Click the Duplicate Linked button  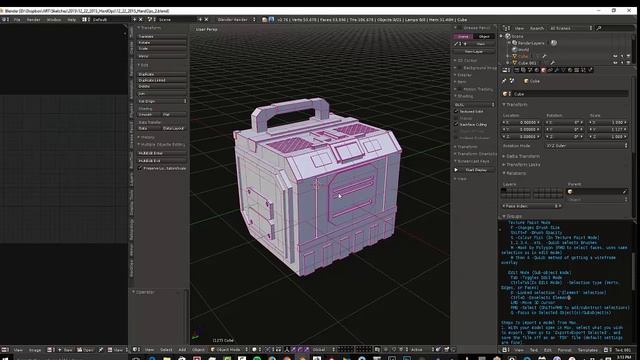(x=162, y=80)
